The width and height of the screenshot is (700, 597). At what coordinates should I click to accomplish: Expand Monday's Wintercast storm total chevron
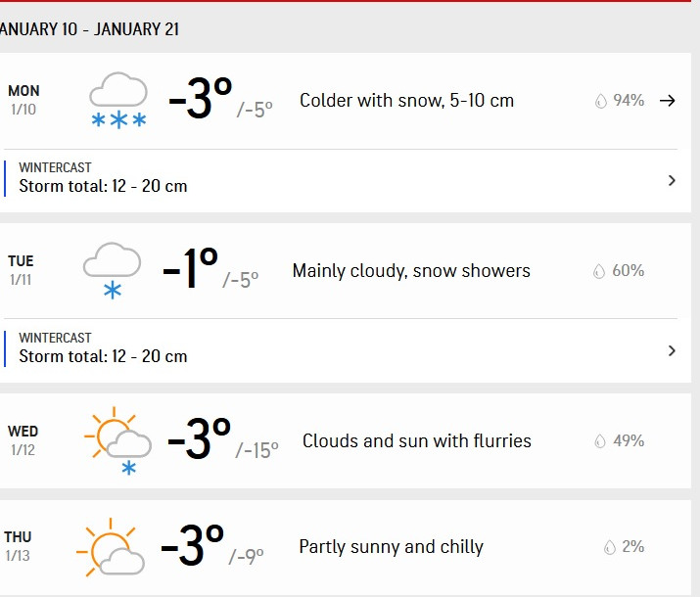click(672, 180)
